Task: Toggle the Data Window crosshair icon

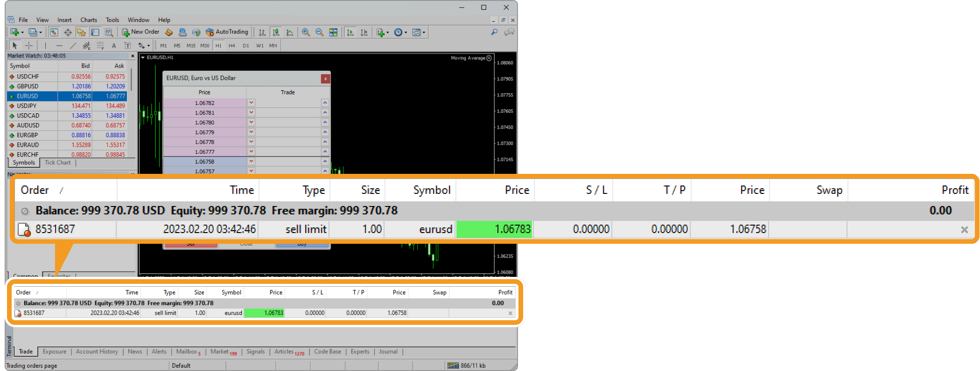Action: pos(68,32)
